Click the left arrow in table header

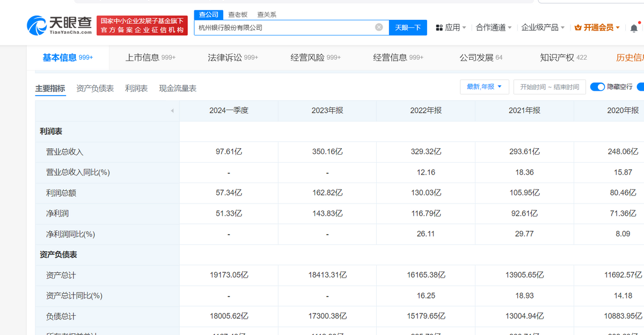(x=172, y=111)
